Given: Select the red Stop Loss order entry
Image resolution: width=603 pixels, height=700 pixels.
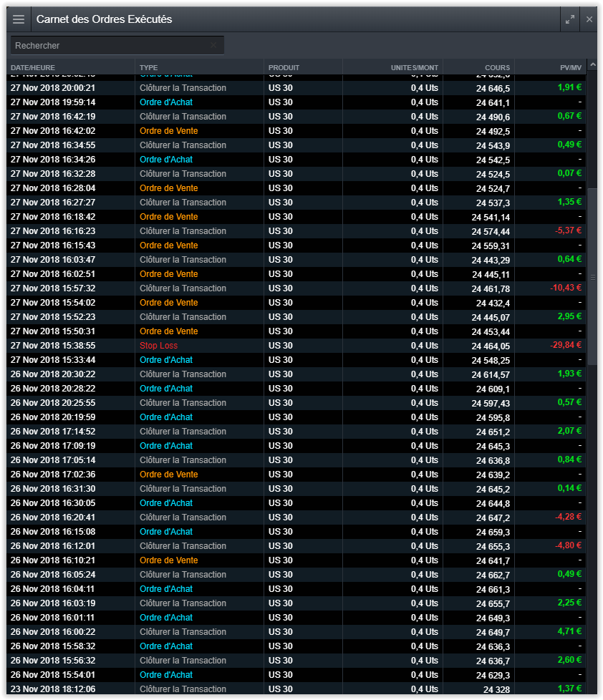Looking at the screenshot, I should click(x=158, y=346).
